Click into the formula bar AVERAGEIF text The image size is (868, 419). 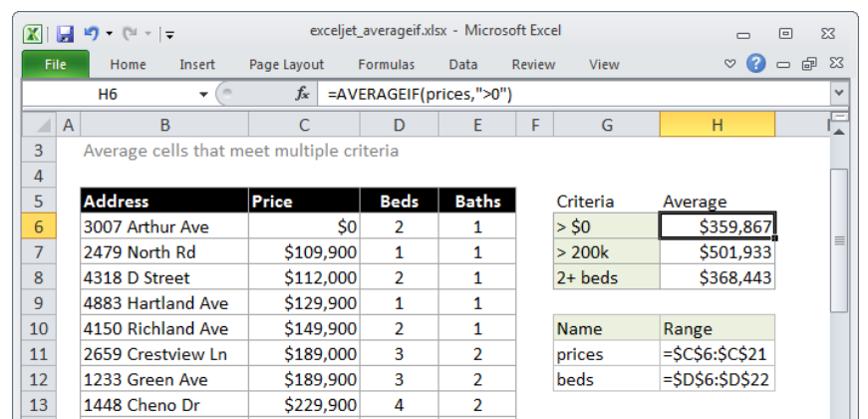420,94
